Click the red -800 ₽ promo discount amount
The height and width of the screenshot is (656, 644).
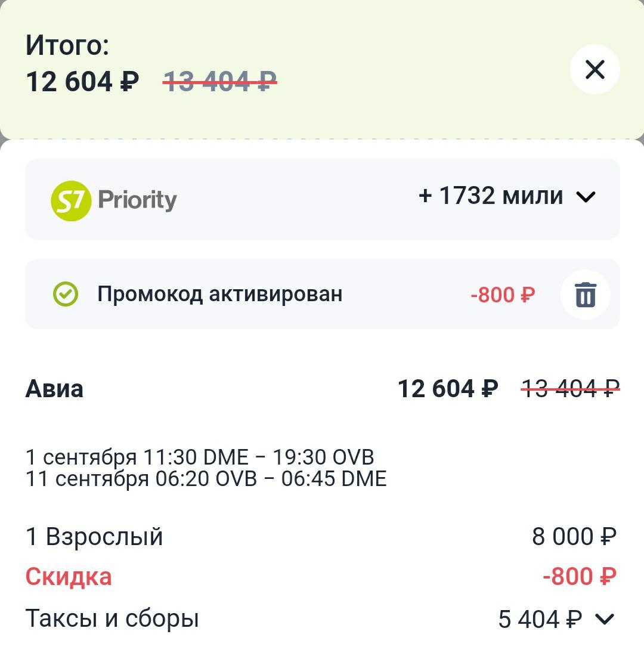pyautogui.click(x=503, y=295)
